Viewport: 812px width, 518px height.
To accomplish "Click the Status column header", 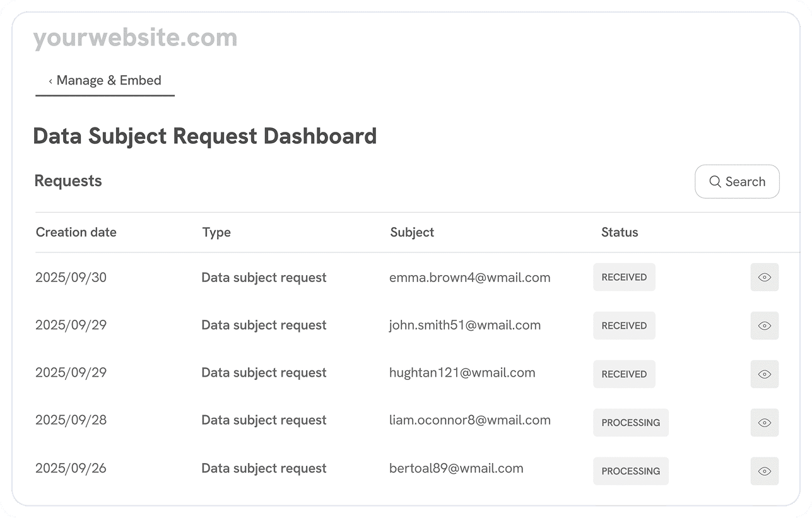I will (x=620, y=232).
